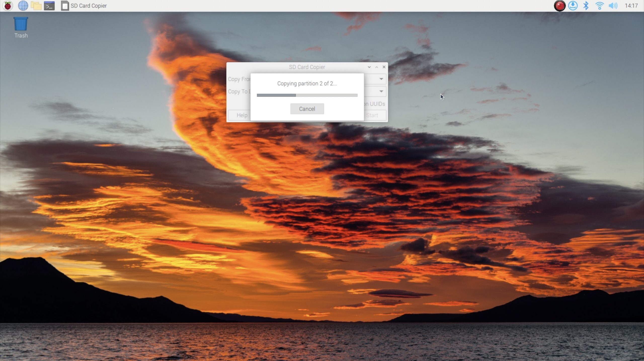Screen dimensions: 644x361
Task: Cancel the partition copy operation
Action: (x=307, y=109)
